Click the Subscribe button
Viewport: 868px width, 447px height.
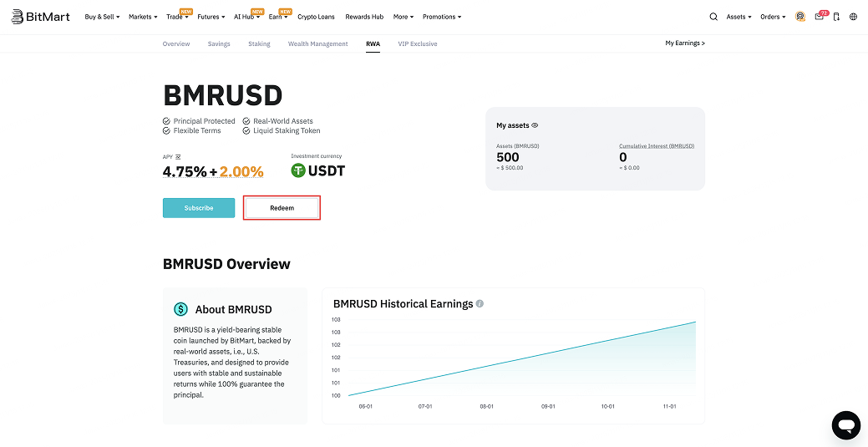click(x=199, y=208)
